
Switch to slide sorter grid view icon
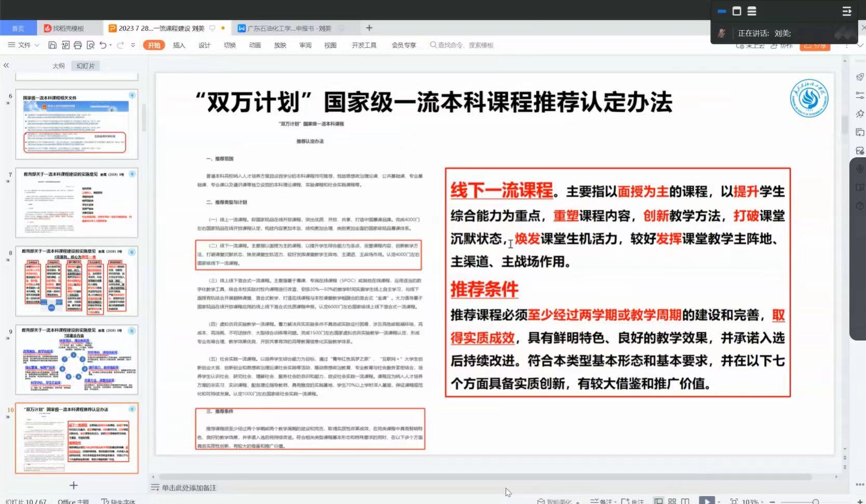coord(672,501)
